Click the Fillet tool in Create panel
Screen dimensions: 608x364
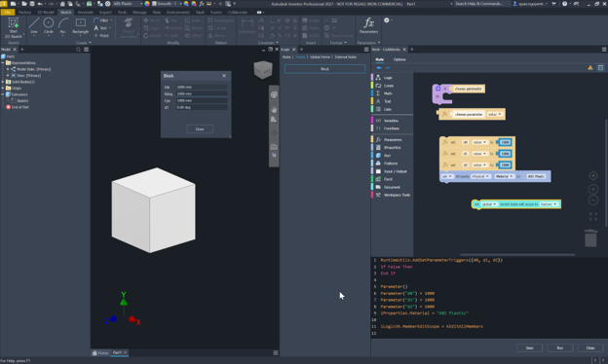[x=102, y=20]
